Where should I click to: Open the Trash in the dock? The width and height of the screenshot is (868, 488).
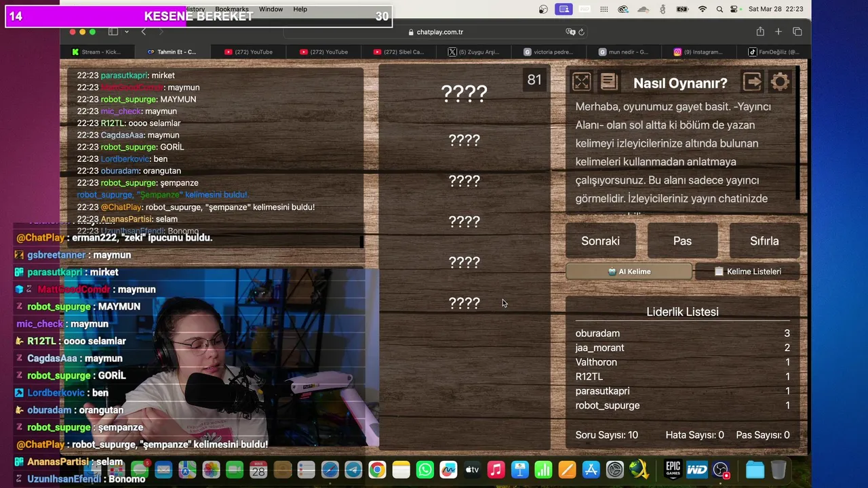778,470
